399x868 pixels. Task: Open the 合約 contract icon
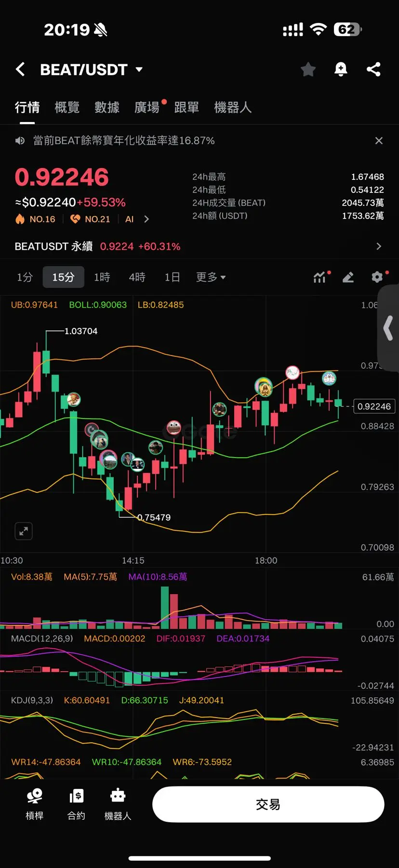click(76, 804)
